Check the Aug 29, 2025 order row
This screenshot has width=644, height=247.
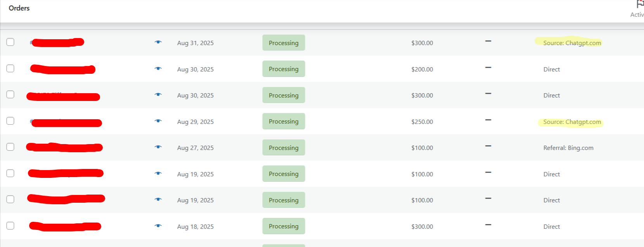[10, 121]
